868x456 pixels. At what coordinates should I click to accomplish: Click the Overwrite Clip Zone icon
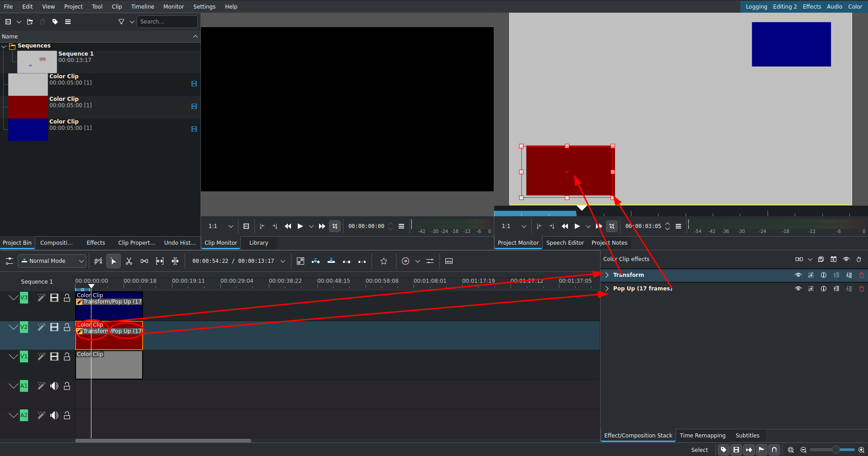331,261
